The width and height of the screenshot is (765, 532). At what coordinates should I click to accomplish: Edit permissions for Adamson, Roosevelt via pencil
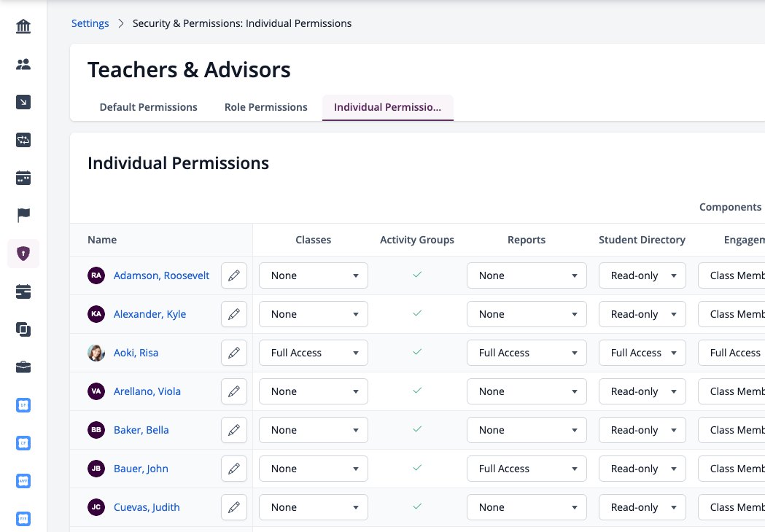click(x=234, y=275)
